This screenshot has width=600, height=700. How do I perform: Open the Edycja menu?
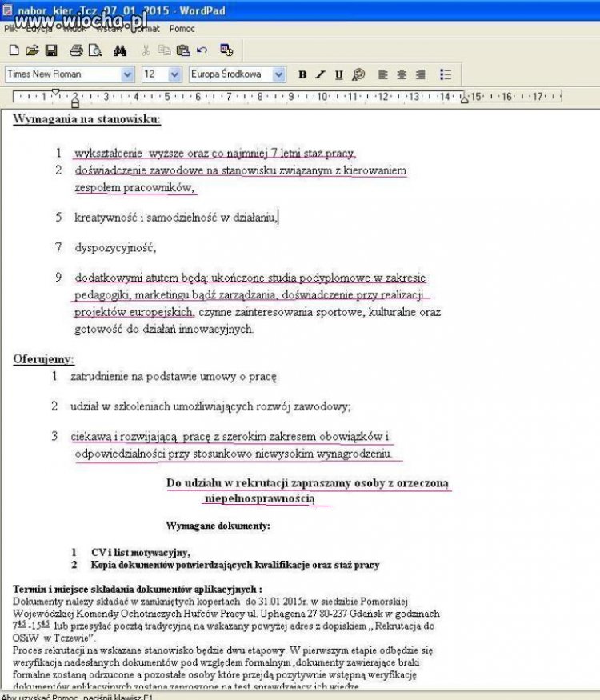[x=39, y=29]
